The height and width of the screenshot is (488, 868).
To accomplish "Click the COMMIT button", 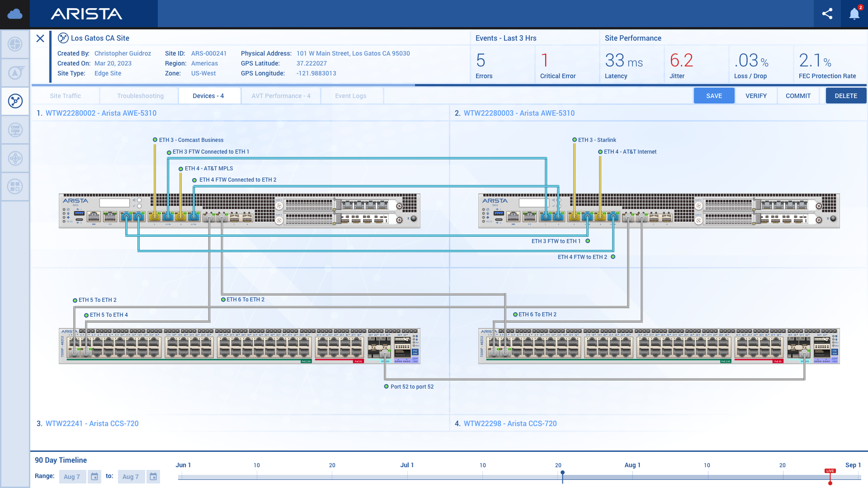I will point(798,96).
